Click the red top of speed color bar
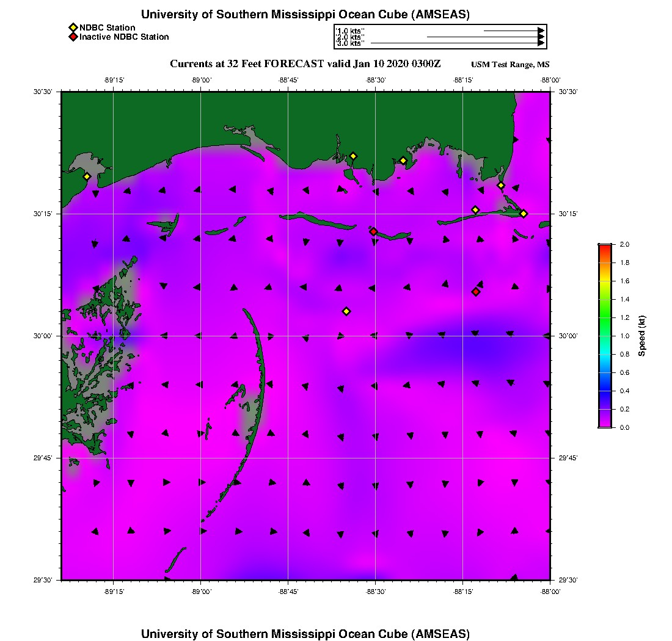 click(x=605, y=247)
